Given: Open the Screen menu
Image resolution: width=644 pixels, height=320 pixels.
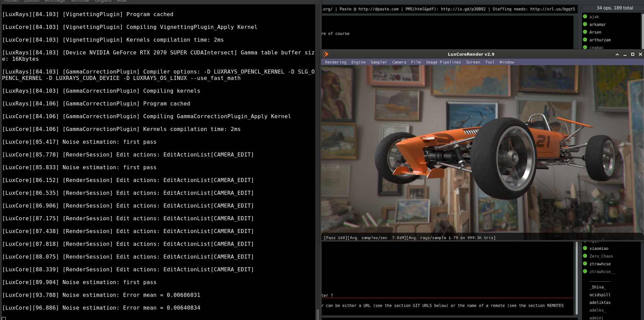Looking at the screenshot, I should (x=473, y=62).
